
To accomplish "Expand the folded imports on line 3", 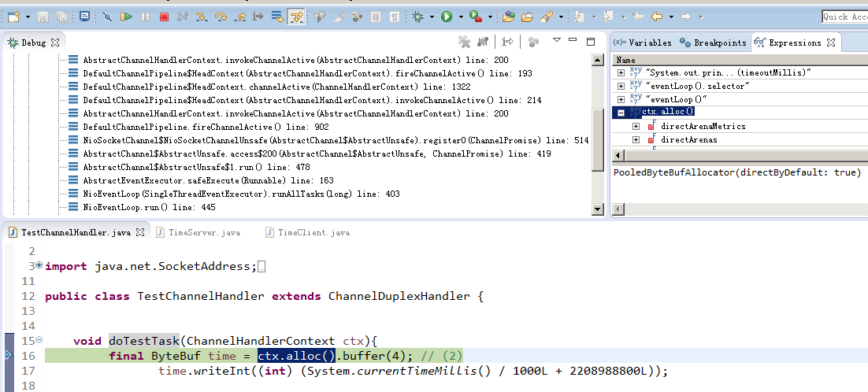I will pyautogui.click(x=39, y=265).
